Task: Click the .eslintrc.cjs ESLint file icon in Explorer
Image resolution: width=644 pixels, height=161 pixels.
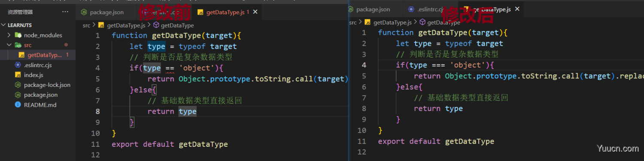Action: [x=18, y=65]
